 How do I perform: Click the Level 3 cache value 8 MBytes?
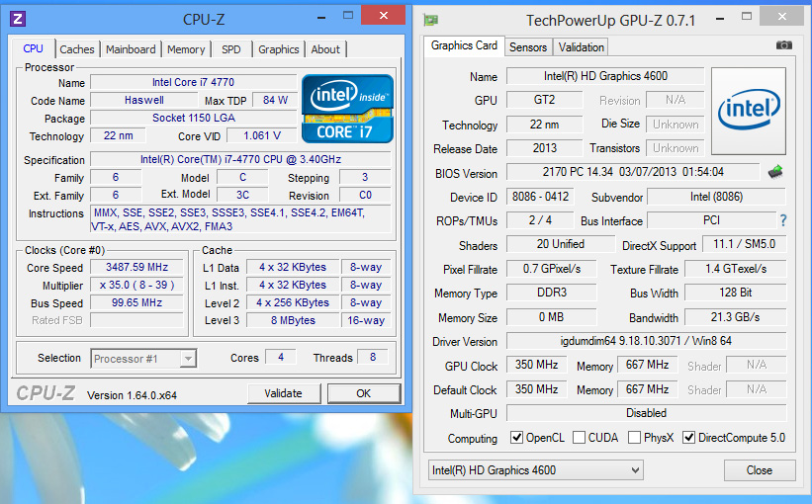click(293, 320)
